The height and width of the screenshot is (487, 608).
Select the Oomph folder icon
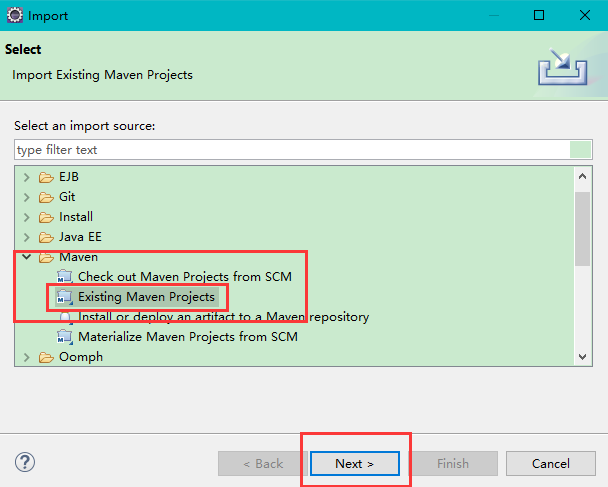(46, 357)
